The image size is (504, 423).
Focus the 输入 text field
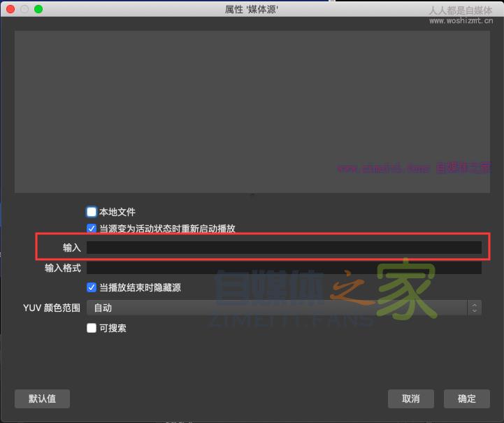click(x=284, y=248)
